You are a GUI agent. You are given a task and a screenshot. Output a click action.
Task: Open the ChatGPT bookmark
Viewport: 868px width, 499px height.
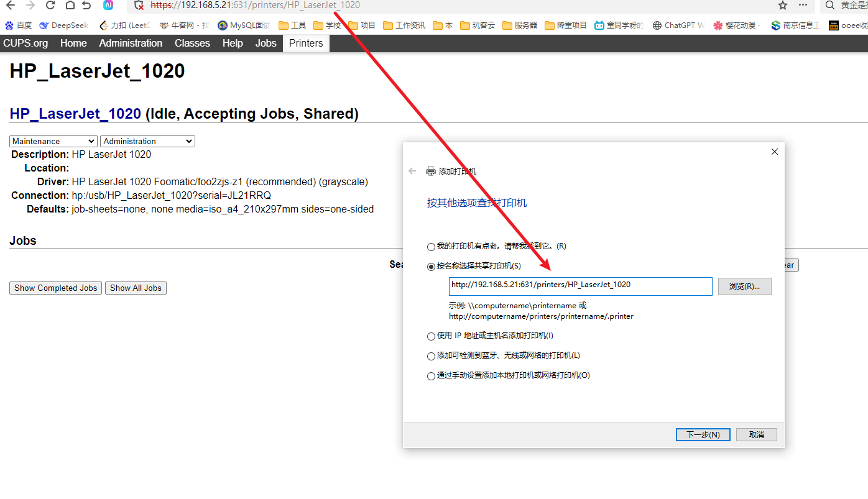(678, 25)
